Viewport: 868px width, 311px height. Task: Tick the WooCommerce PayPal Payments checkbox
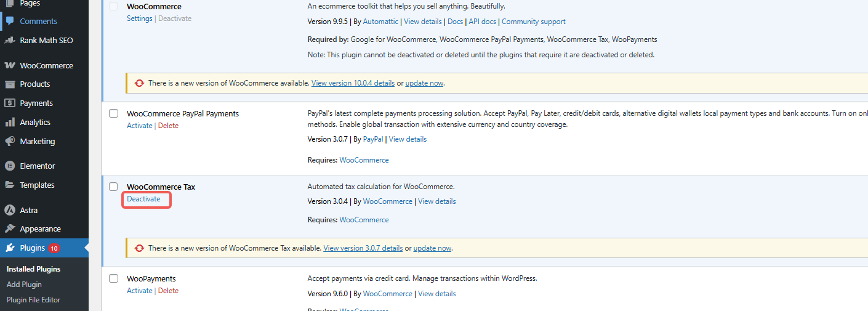point(113,113)
